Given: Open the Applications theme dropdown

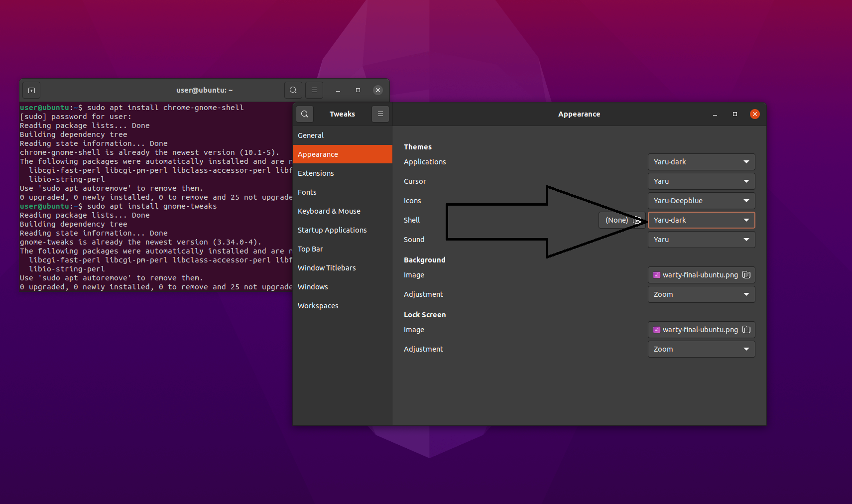Looking at the screenshot, I should (x=701, y=161).
